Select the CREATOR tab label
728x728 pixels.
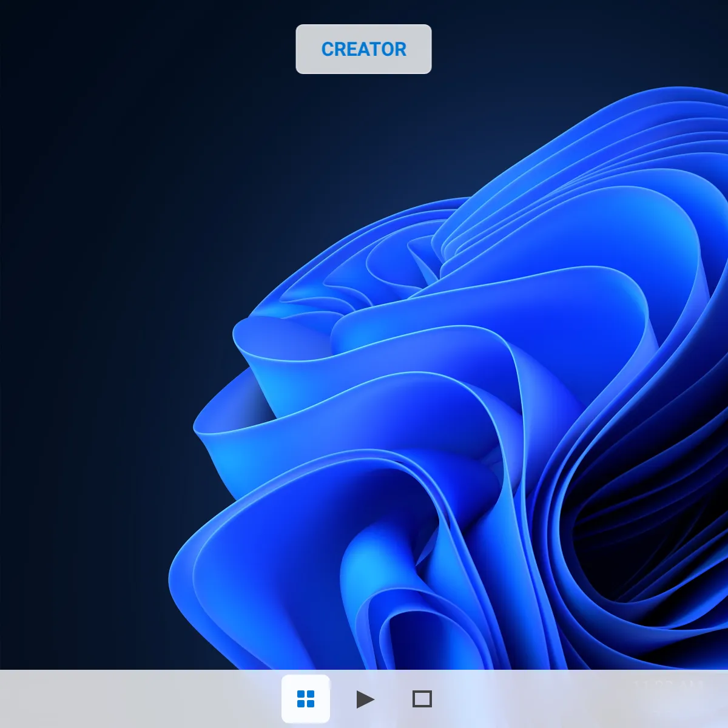click(x=363, y=49)
